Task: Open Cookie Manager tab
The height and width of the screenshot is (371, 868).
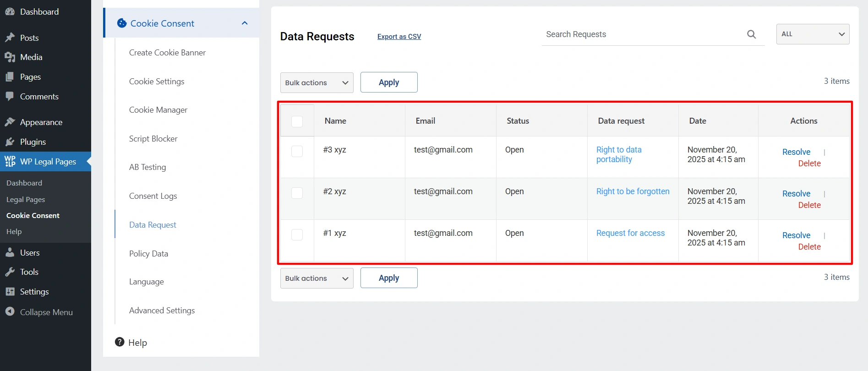Action: (x=158, y=110)
